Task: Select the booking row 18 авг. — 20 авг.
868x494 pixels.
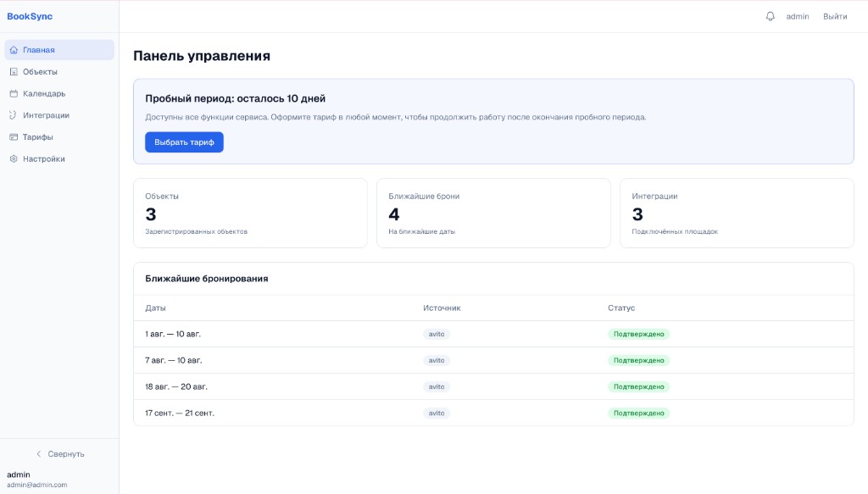Action: [x=493, y=386]
